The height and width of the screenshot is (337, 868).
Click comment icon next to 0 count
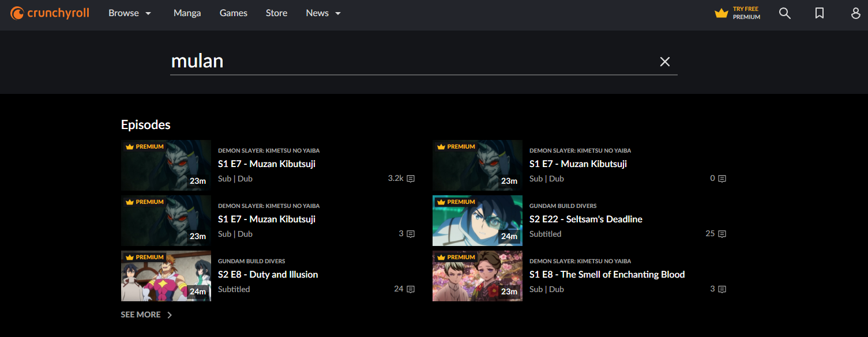tap(722, 179)
